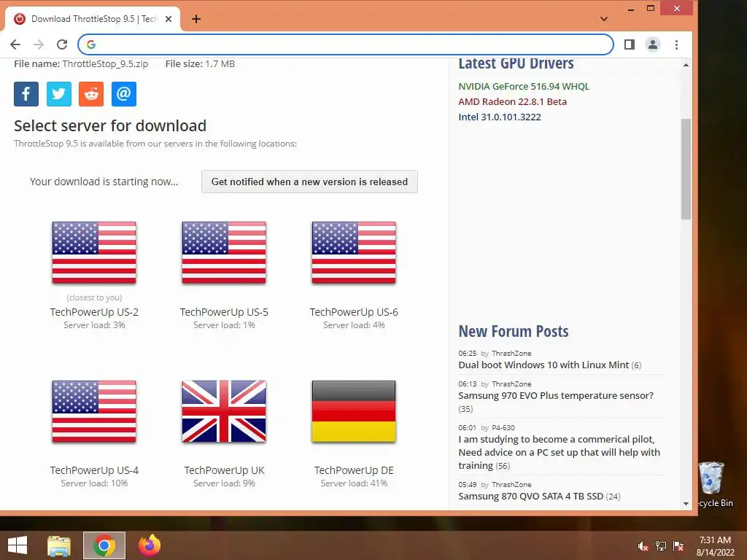Click the Select server for download heading
Viewport: 747px width, 560px height.
(x=110, y=125)
